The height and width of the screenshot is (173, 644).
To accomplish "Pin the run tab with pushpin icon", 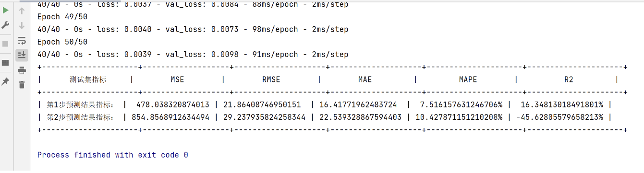I will pyautogui.click(x=5, y=82).
